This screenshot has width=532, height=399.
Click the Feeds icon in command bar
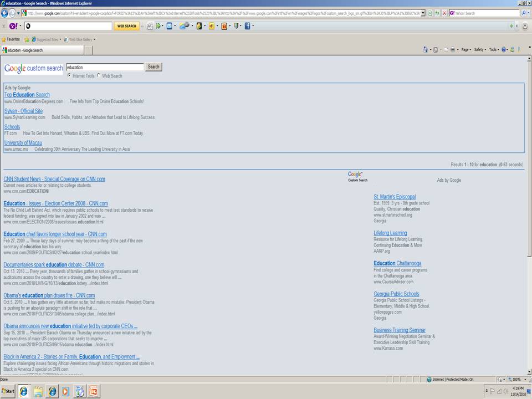point(436,49)
